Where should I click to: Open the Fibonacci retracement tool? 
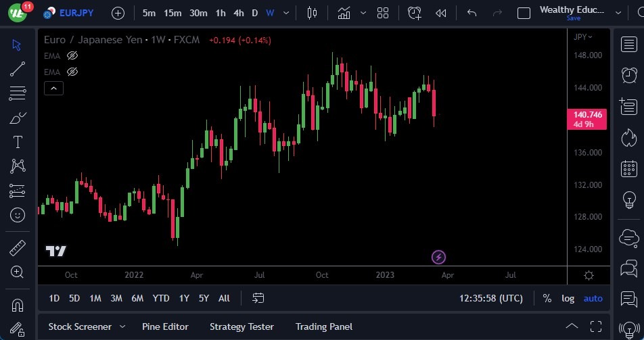18,93
